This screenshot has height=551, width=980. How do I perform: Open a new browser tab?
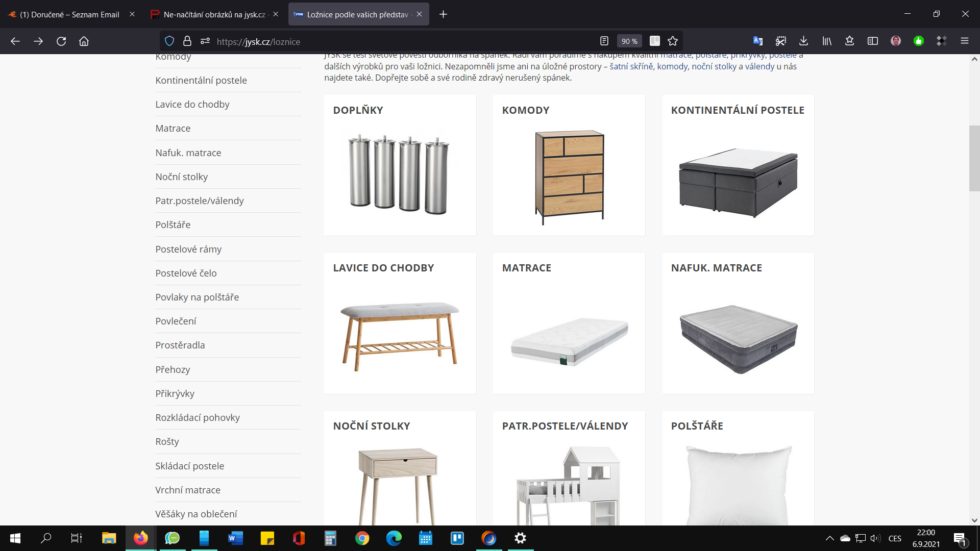pyautogui.click(x=443, y=14)
